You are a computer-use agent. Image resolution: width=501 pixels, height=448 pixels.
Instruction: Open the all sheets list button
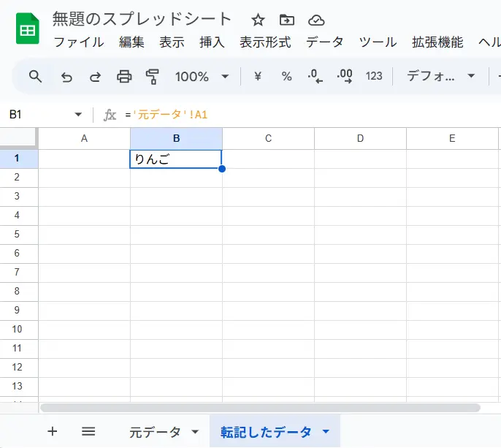(x=88, y=431)
